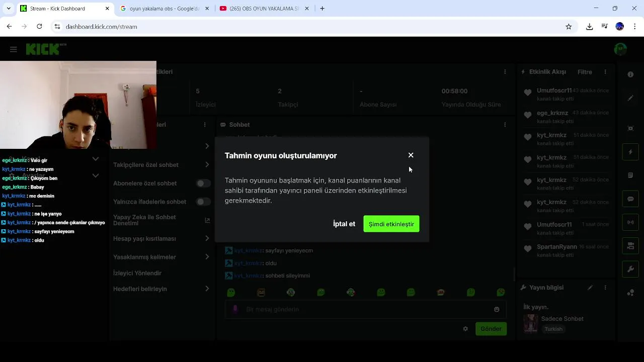Open Chrome tab search dropdown arrow
Screen dimensions: 644x362
click(9, 9)
